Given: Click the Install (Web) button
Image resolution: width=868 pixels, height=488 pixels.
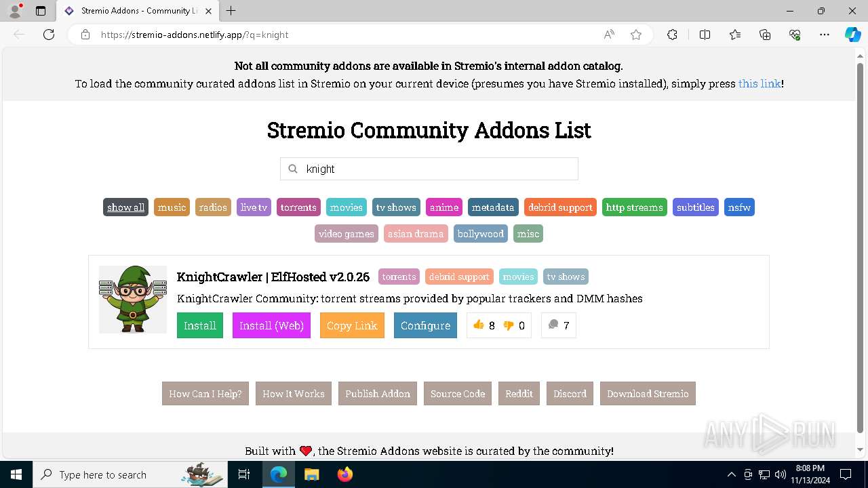Looking at the screenshot, I should point(271,325).
